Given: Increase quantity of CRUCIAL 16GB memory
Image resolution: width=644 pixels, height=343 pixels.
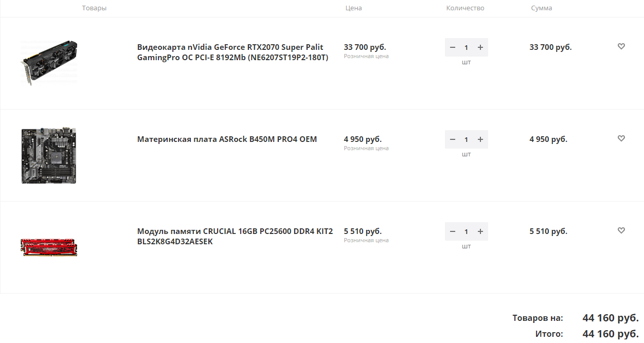Looking at the screenshot, I should (480, 231).
